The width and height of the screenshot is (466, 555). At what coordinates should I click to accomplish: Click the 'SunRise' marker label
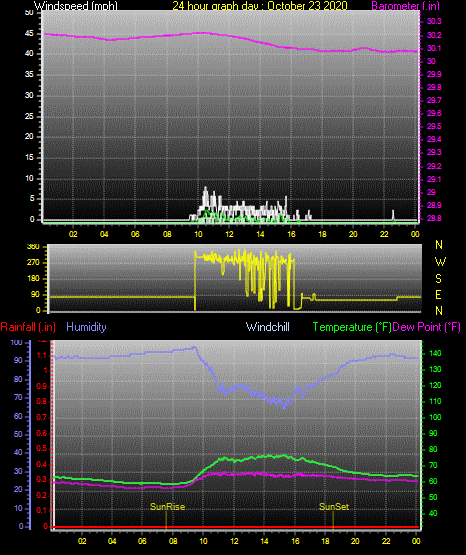tap(167, 507)
